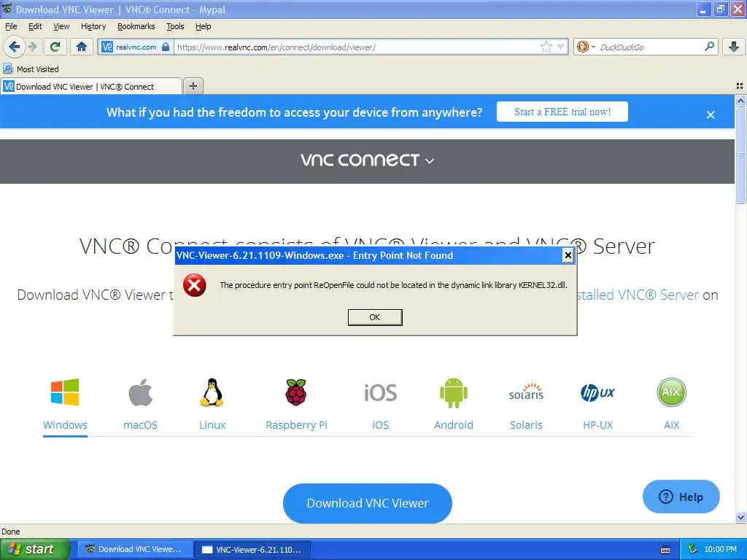
Task: Switch to VNC-Viewer-6.21 taskbar item
Action: pos(252,550)
